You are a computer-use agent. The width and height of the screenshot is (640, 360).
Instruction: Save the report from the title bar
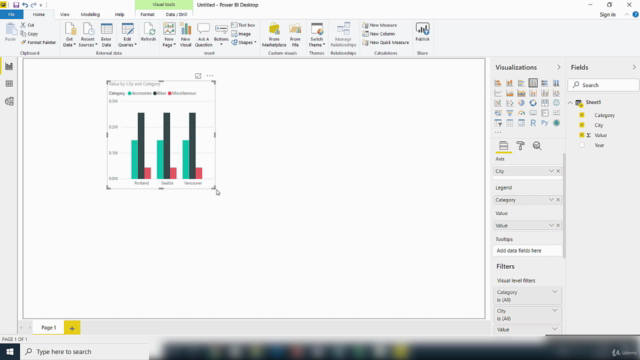16,5
